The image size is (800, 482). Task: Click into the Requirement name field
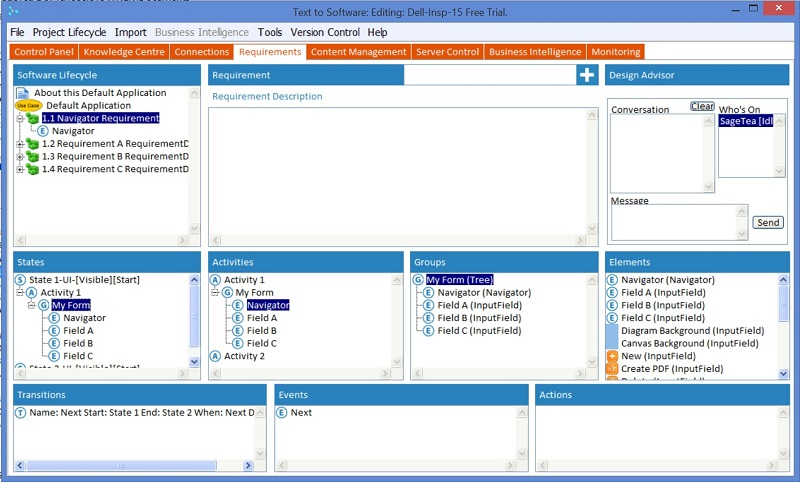490,75
